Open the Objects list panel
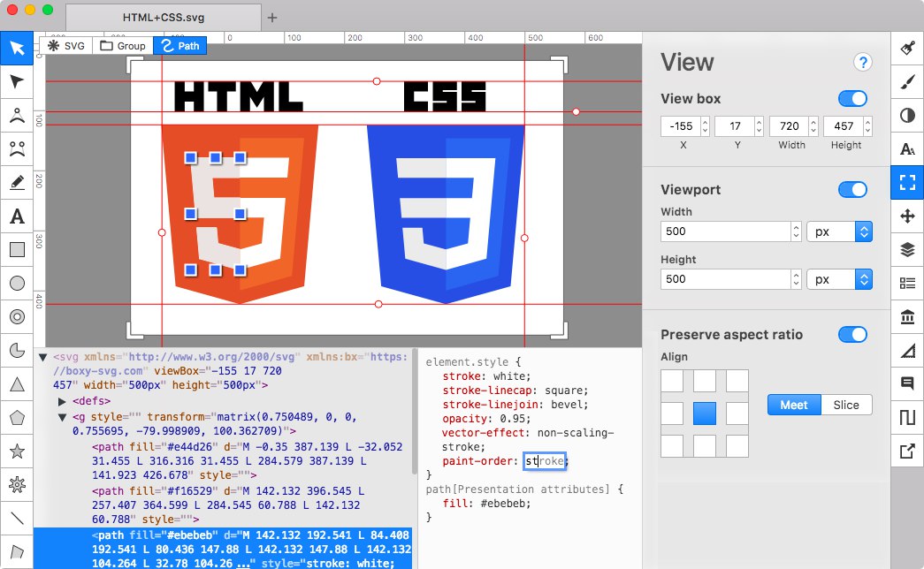Viewport: 924px width, 569px height. (907, 284)
